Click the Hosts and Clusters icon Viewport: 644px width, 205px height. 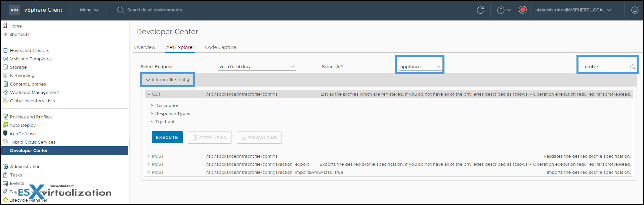click(5, 50)
